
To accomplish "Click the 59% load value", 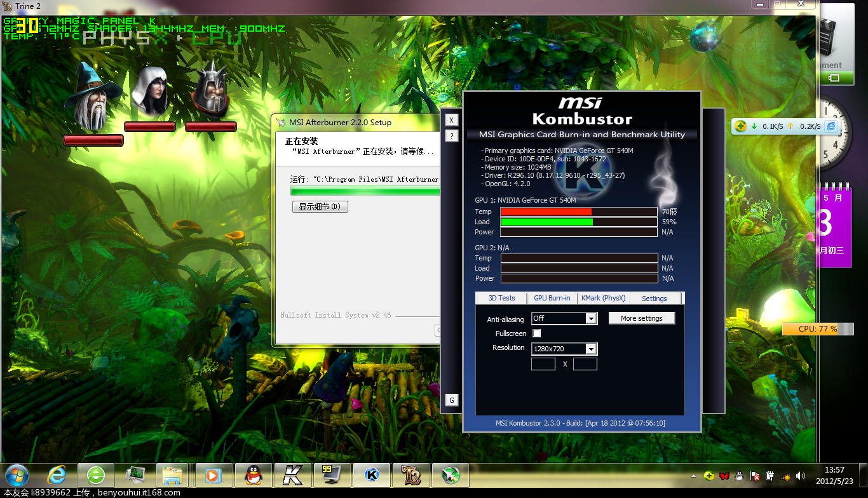I will pos(669,222).
